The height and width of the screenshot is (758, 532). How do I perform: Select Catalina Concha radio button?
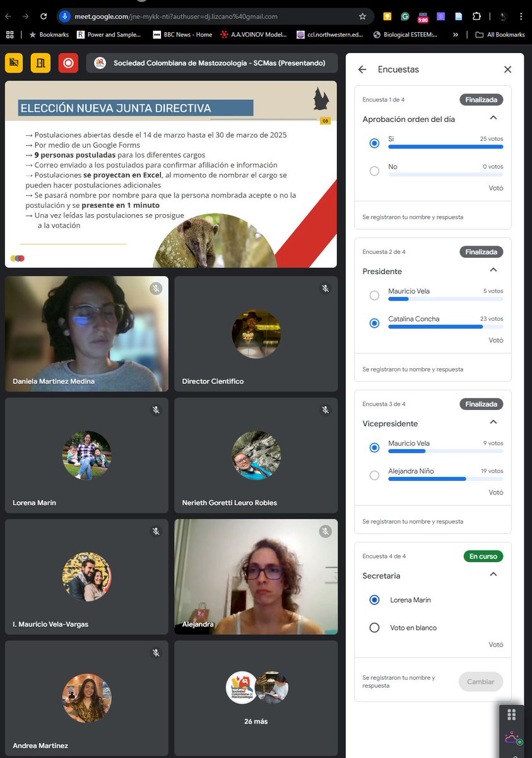click(x=374, y=323)
